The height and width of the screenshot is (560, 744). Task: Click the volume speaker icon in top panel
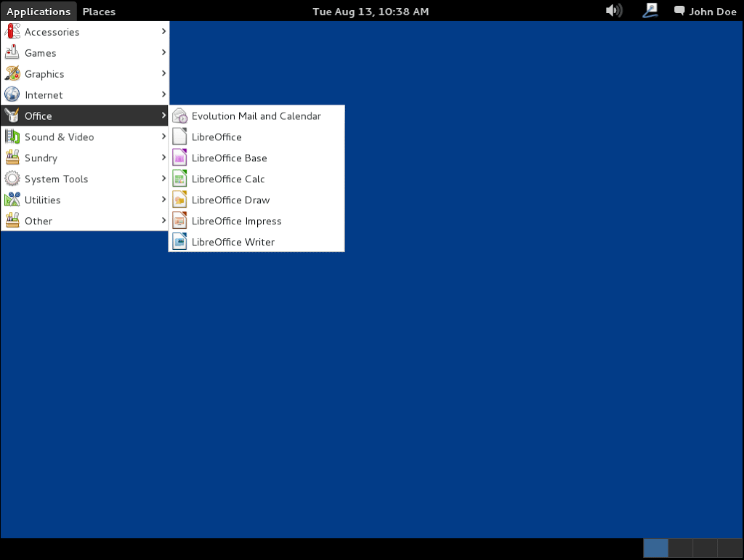[614, 10]
